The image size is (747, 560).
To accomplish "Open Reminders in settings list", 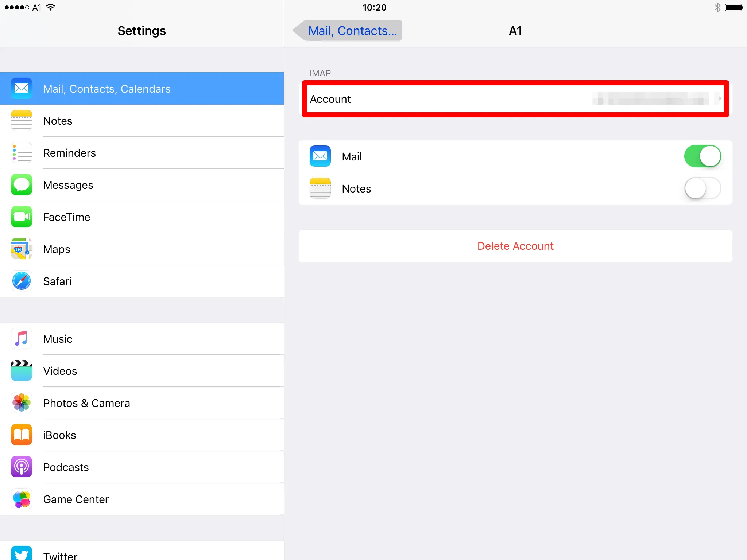I will tap(69, 153).
